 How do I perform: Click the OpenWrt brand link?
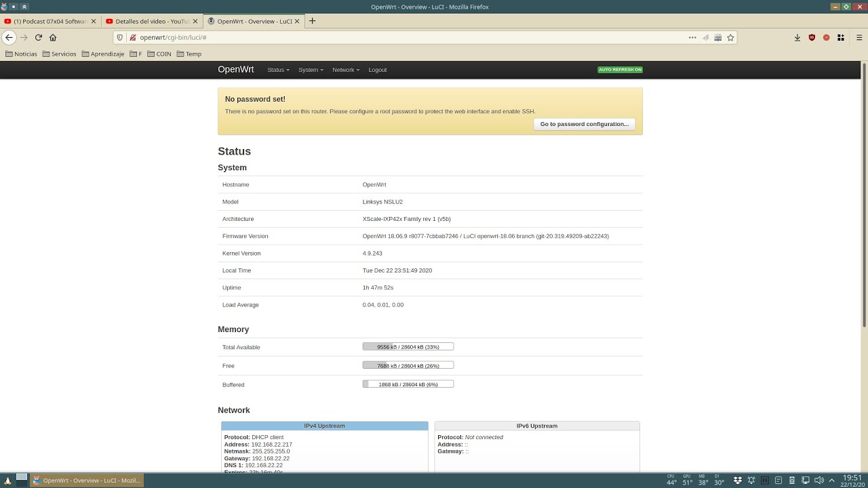click(236, 69)
